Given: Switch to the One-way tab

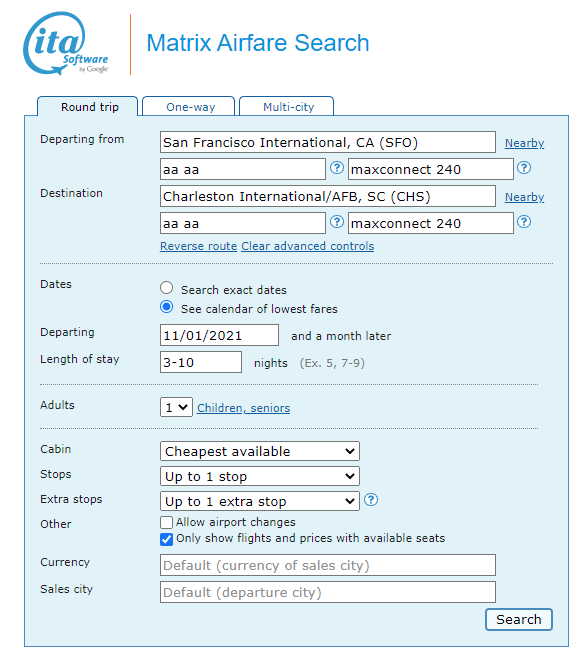Looking at the screenshot, I should [x=189, y=107].
